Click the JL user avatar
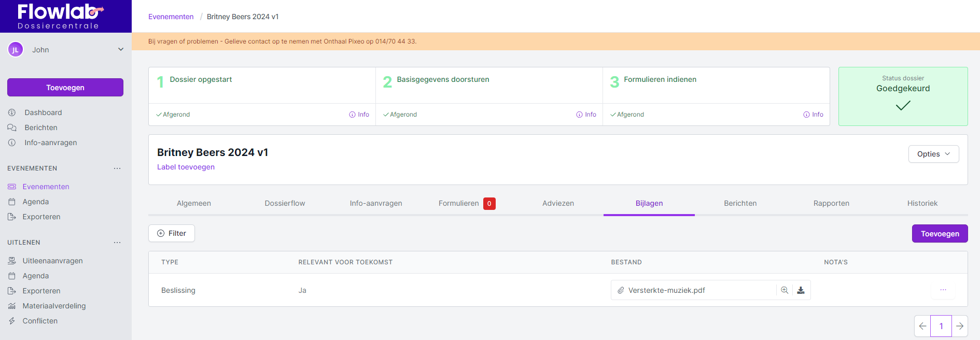Image resolution: width=980 pixels, height=340 pixels. click(16, 50)
